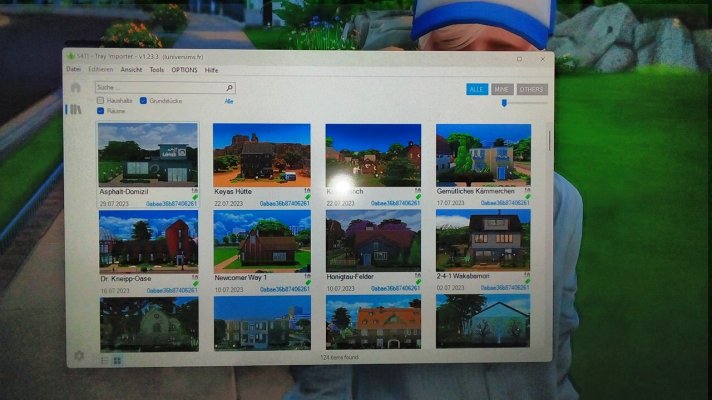The width and height of the screenshot is (712, 400).
Task: Select the orange-roofed house thumbnail in bottom row
Action: tap(373, 322)
